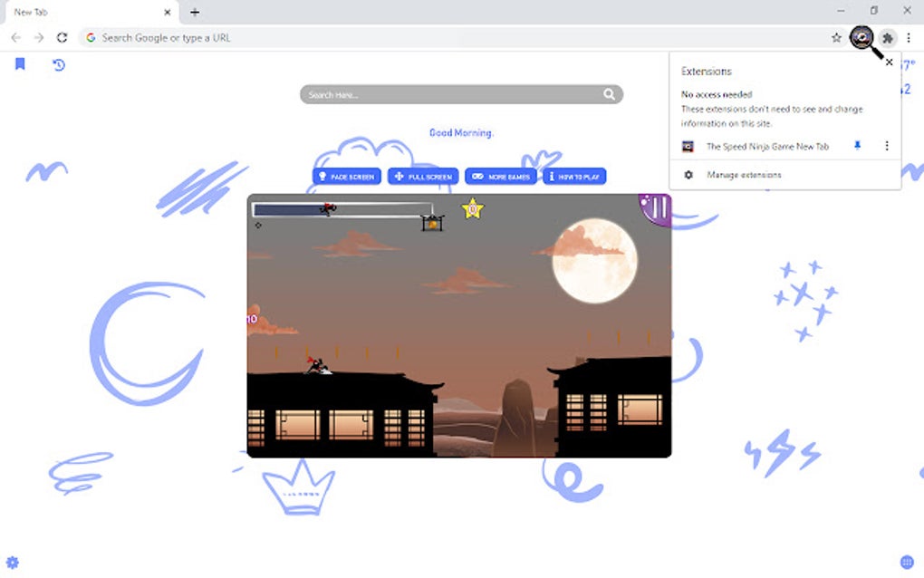Open the three-dot menu for the Ninja extension
This screenshot has height=578, width=924.
coord(886,146)
